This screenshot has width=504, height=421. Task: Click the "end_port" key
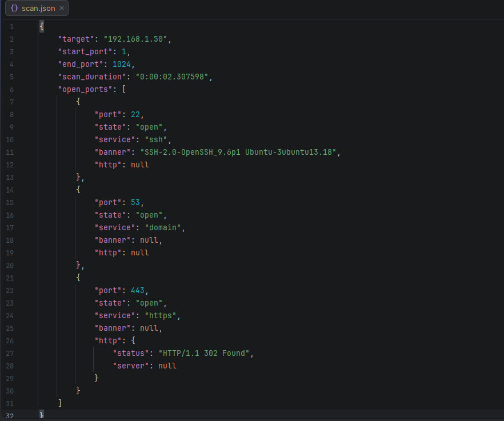pyautogui.click(x=81, y=65)
